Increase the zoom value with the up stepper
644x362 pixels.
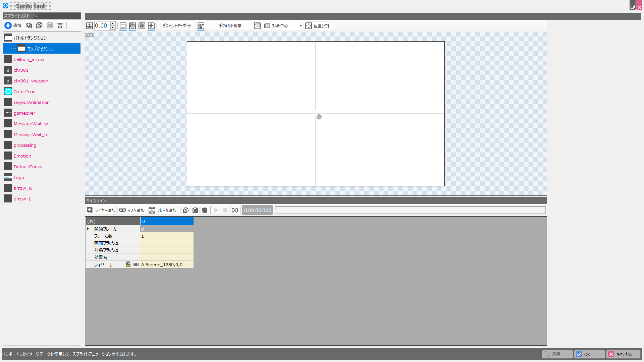click(113, 24)
